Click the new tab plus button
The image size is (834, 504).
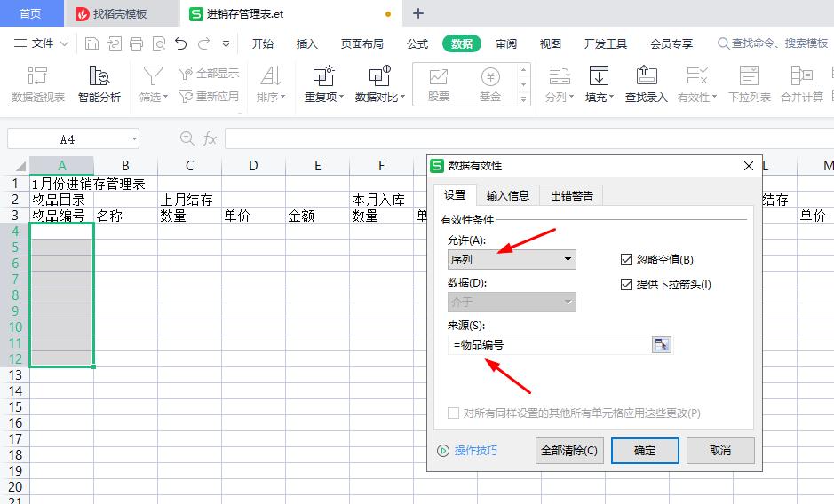point(418,13)
